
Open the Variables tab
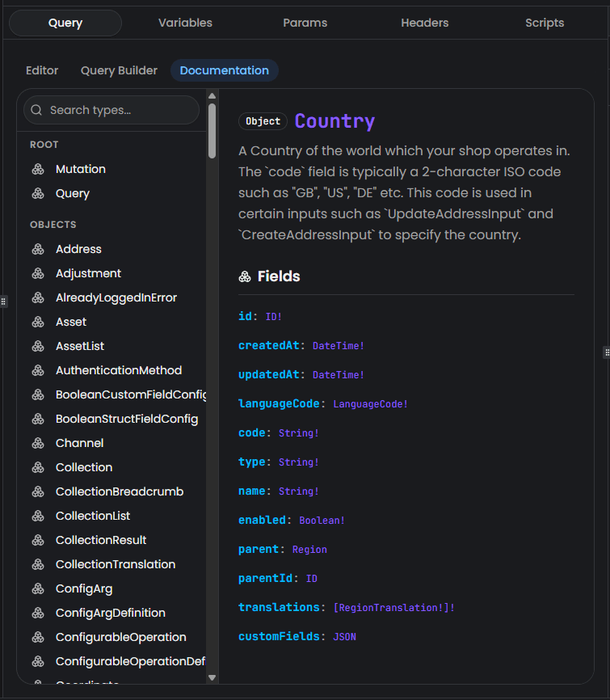(x=185, y=23)
